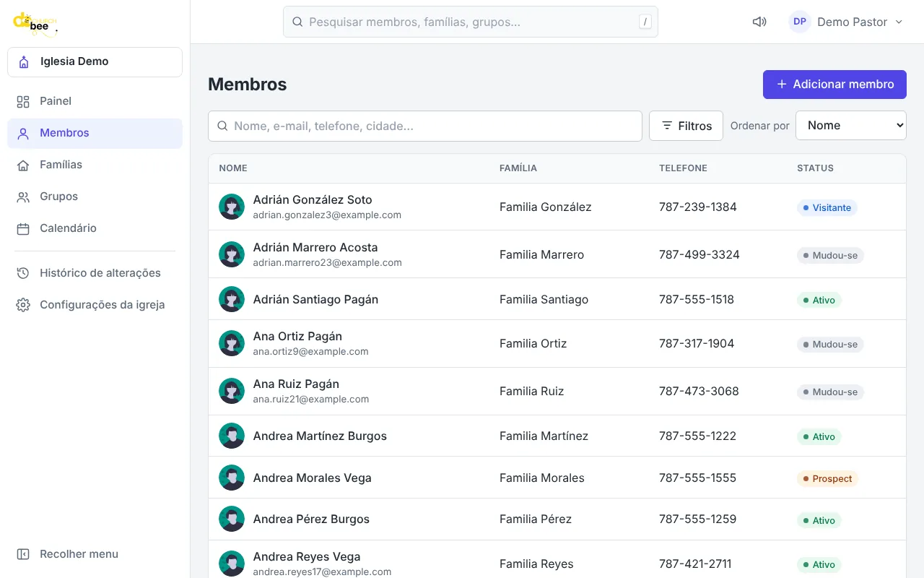Viewport: 924px width, 578px height.
Task: Click avatar of Adrián Santiago Pagán
Action: coord(232,299)
